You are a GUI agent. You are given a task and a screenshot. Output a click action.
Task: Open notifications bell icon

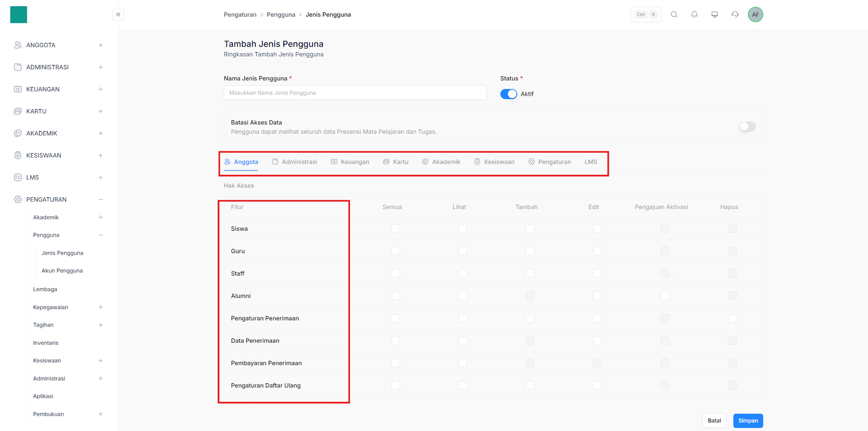(694, 14)
